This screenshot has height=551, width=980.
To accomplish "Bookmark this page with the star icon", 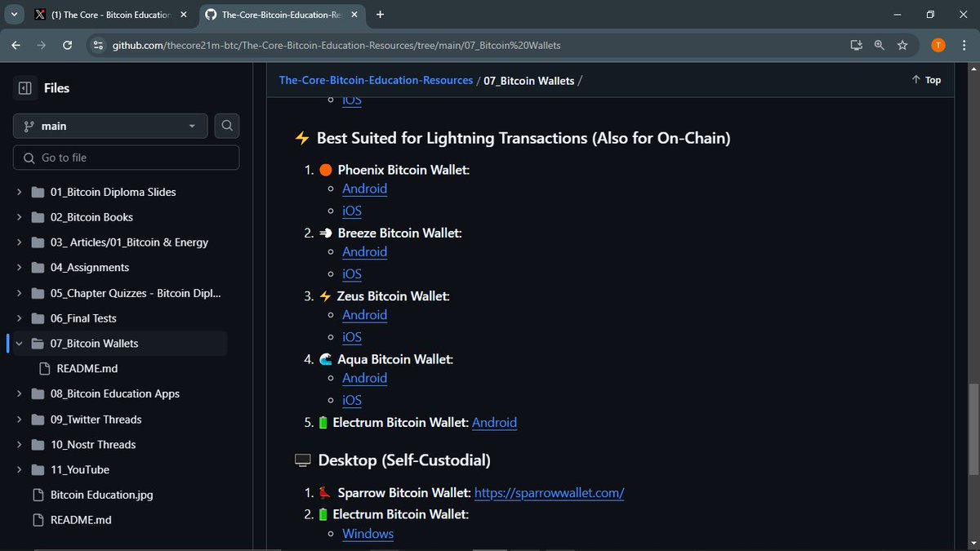I will [x=902, y=46].
